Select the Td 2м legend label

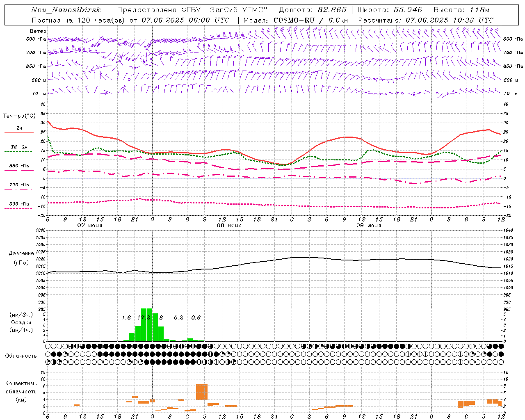click(19, 147)
